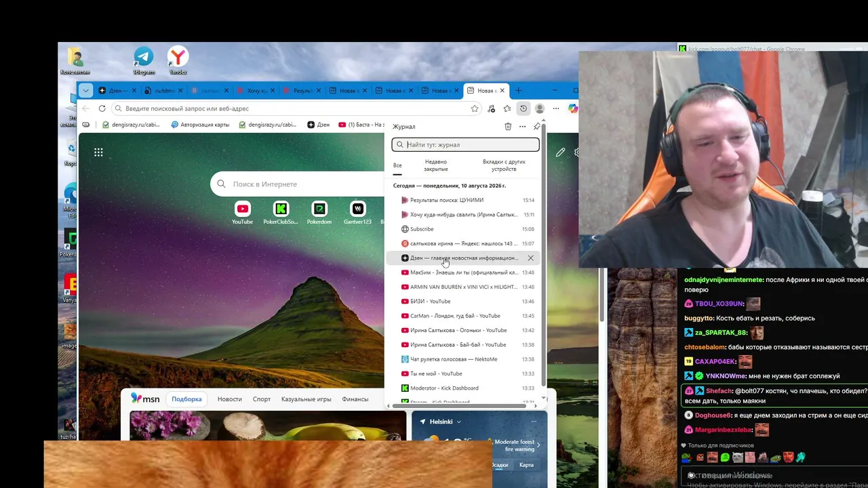Open more options in Журнал panel
Viewport: 868px width, 488px height.
click(522, 126)
